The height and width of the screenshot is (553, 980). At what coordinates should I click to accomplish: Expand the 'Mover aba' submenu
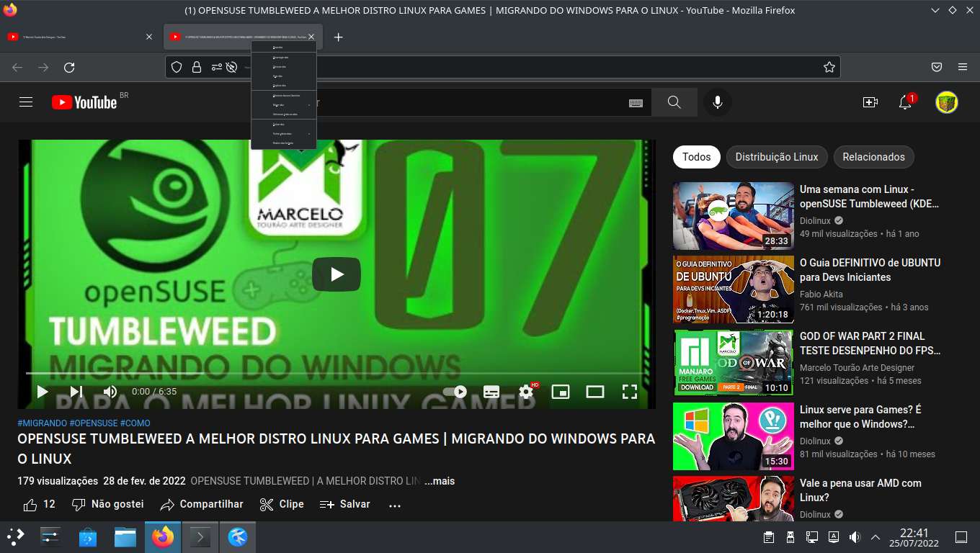pyautogui.click(x=283, y=105)
